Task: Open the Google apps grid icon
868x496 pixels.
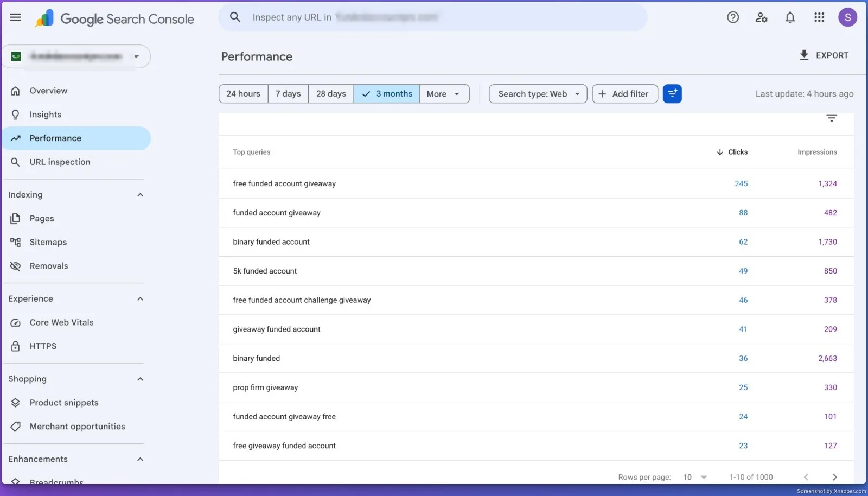Action: pyautogui.click(x=819, y=17)
